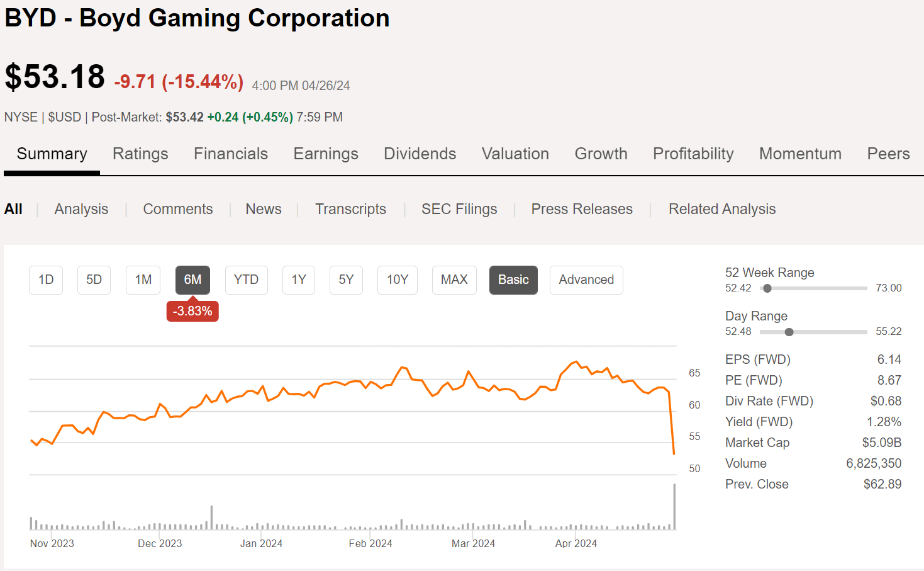Viewport: 924px width, 571px height.
Task: Toggle chart to Advanced mode
Action: click(586, 280)
